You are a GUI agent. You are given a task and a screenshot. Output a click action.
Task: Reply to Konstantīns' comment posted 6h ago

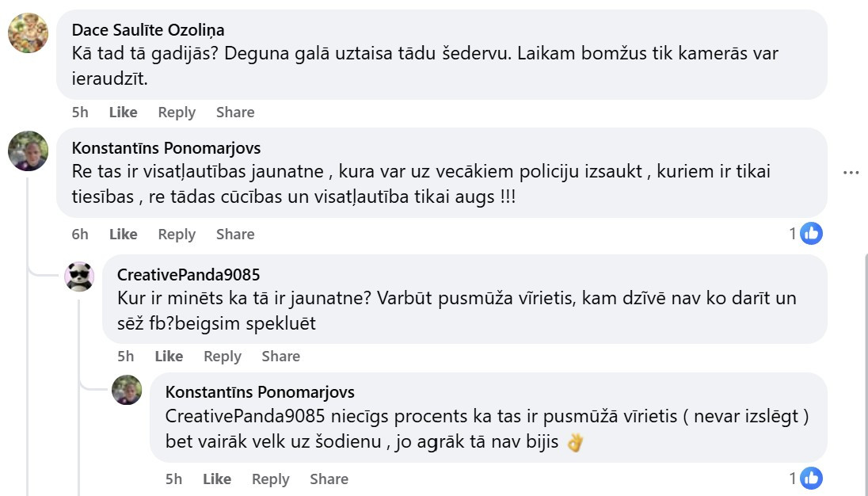click(x=177, y=234)
